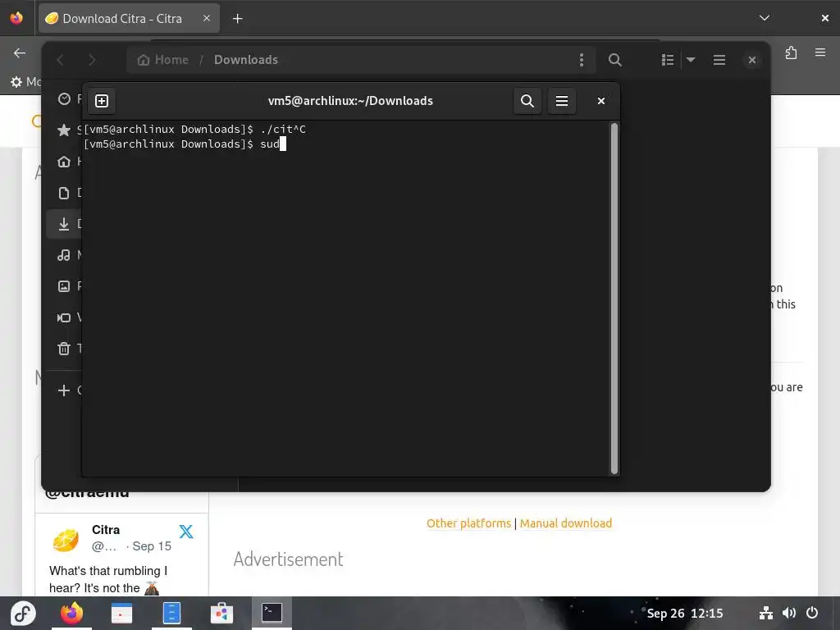Open the power menu in tray
The height and width of the screenshot is (630, 840).
pyautogui.click(x=812, y=613)
